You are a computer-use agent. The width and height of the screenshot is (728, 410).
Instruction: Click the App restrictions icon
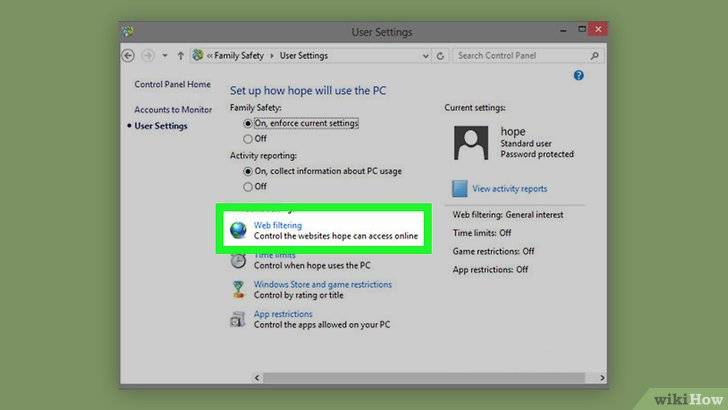point(239,319)
